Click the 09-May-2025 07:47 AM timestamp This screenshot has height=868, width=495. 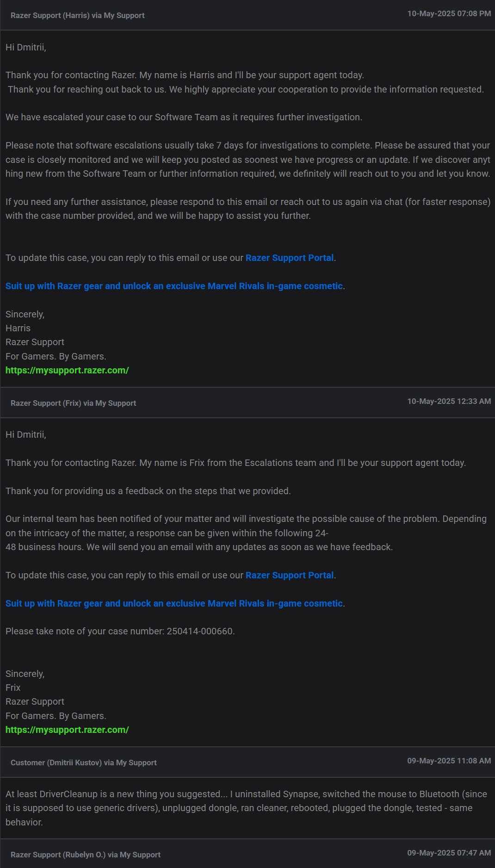(449, 853)
